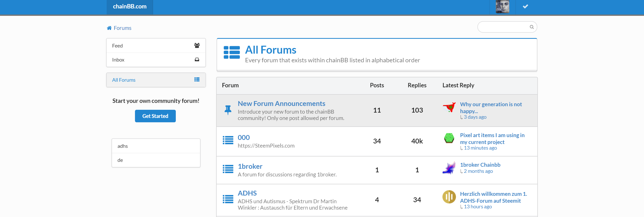Click the list icon next to ADHS forum

coord(228,199)
